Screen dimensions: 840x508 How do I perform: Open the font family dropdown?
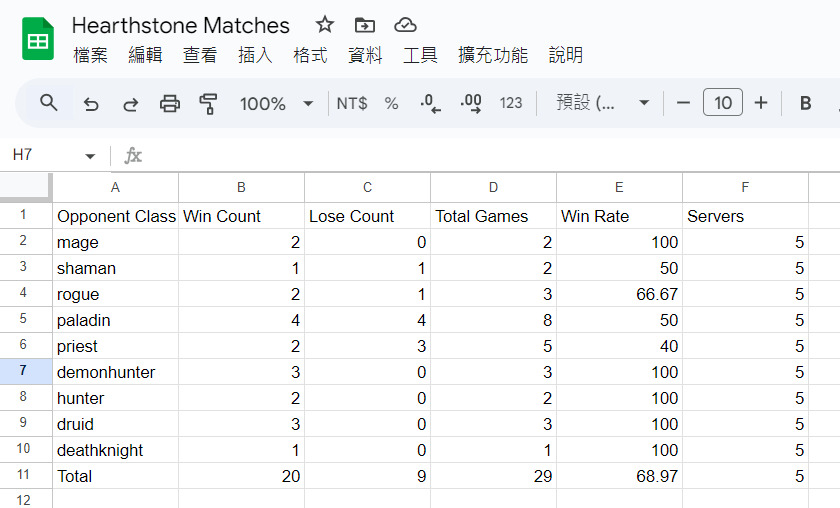[x=603, y=103]
